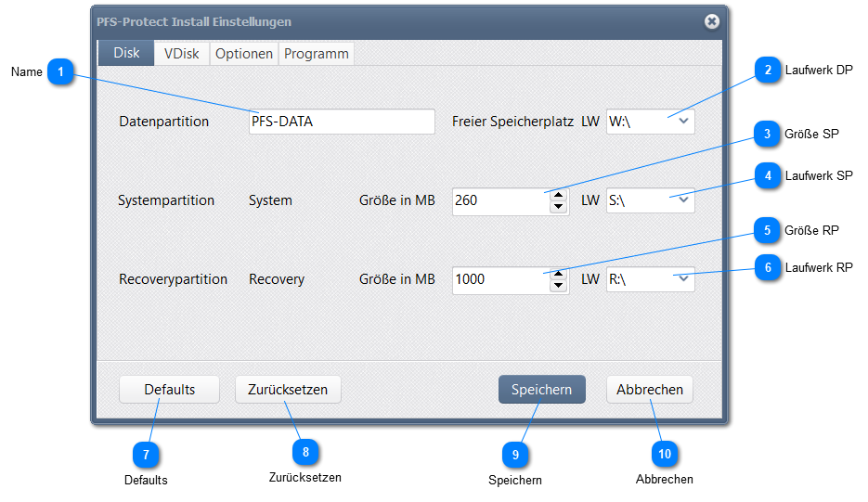Switch to the Disk tab
The width and height of the screenshot is (868, 502).
click(x=126, y=53)
